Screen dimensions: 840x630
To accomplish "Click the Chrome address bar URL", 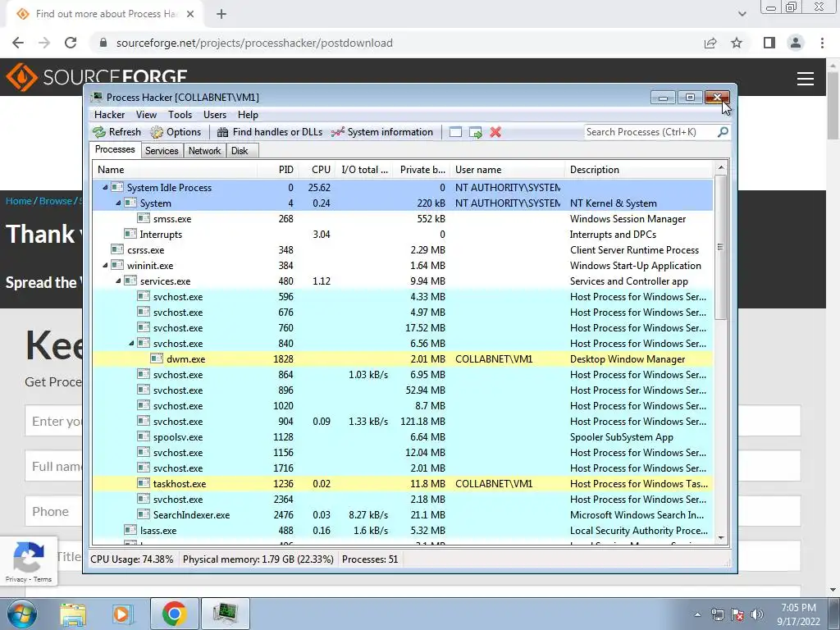I will click(x=254, y=43).
